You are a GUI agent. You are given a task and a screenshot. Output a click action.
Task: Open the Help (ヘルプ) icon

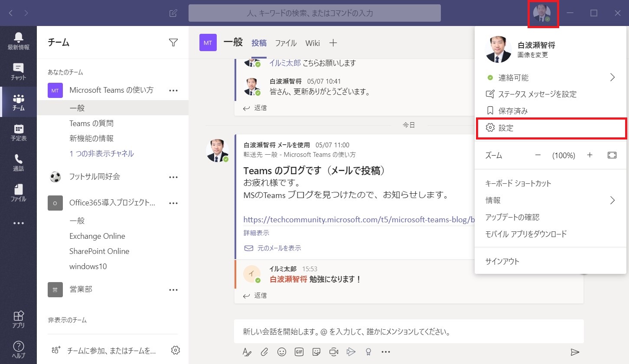[x=18, y=349]
